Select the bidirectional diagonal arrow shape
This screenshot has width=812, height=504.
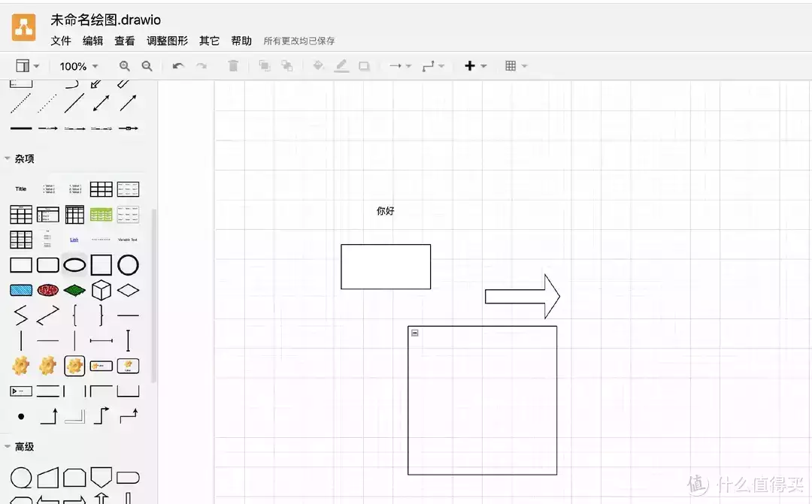pos(101,103)
